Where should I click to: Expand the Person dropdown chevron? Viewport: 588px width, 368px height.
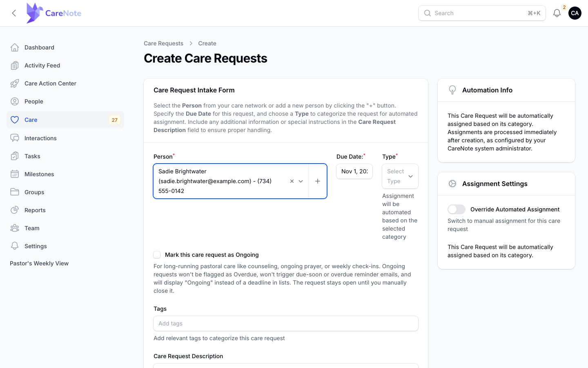pyautogui.click(x=301, y=181)
